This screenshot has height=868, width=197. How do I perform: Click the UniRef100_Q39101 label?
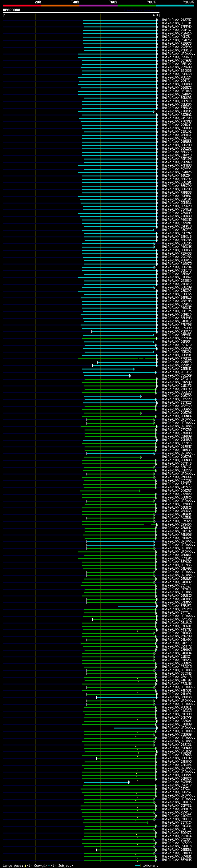pos(177,132)
